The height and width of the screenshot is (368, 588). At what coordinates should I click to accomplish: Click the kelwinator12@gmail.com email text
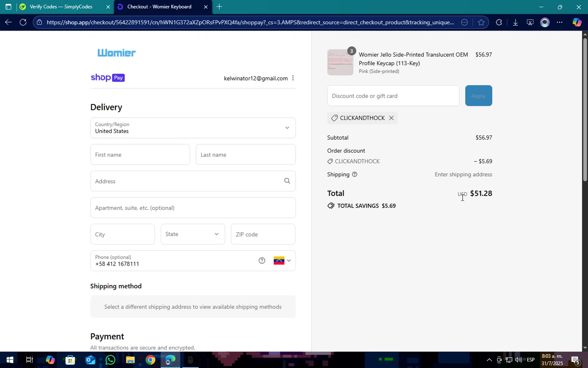tap(256, 78)
